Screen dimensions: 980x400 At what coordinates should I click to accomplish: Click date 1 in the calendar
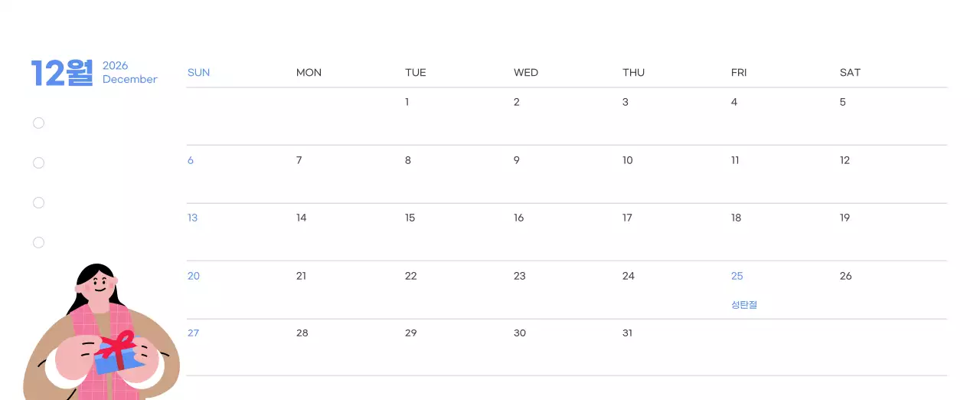click(x=407, y=102)
